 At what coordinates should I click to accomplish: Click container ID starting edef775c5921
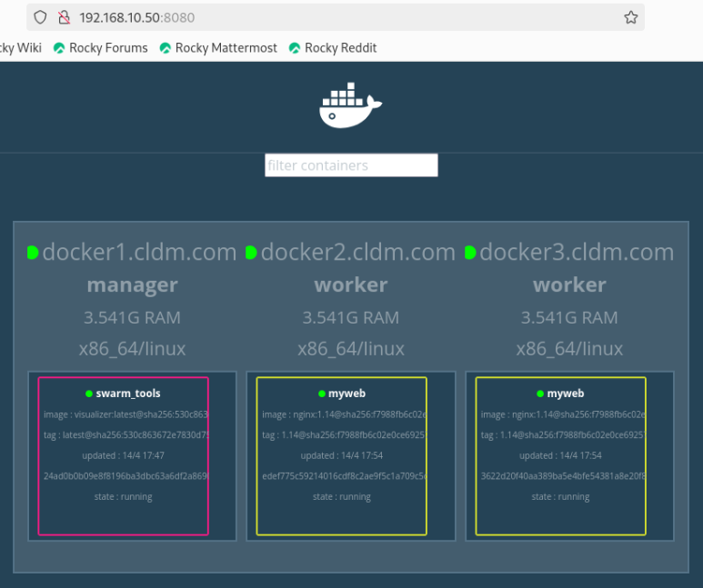[x=345, y=476]
